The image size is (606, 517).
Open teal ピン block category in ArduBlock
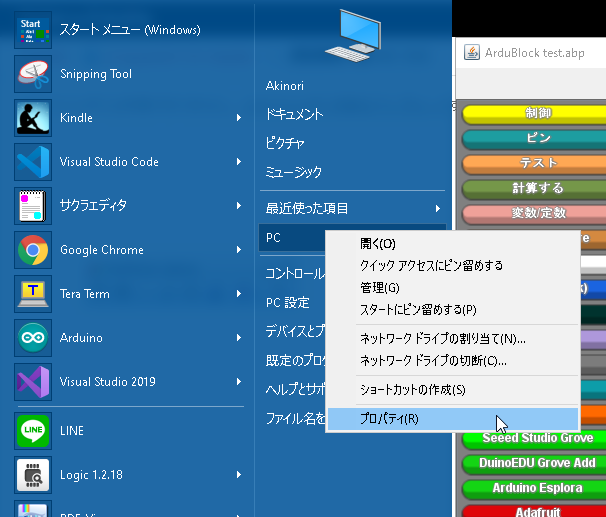[534, 138]
